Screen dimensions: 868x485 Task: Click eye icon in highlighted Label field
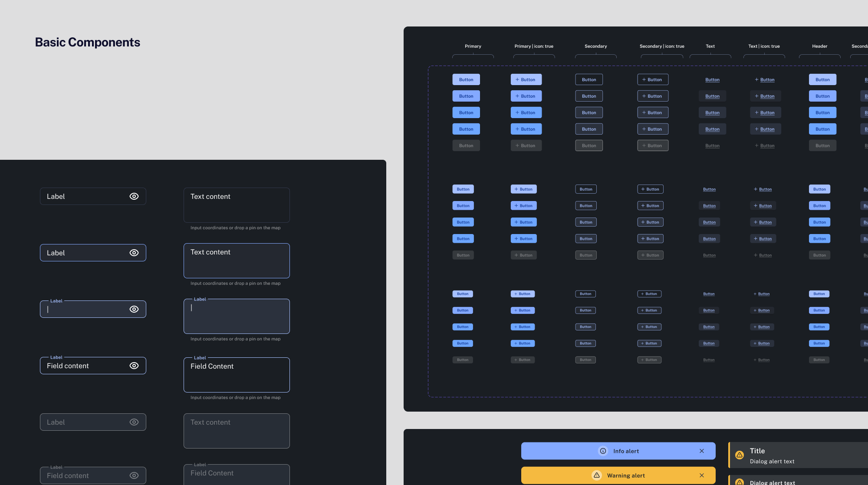[134, 253]
